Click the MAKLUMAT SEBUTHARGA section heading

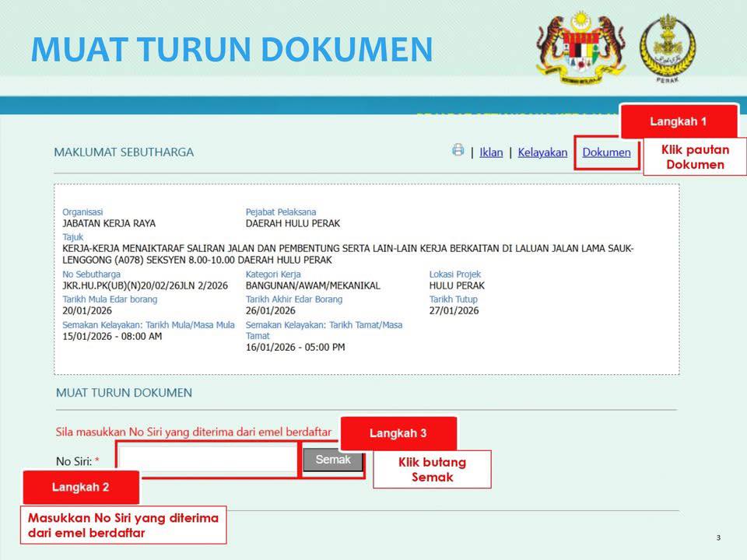124,152
